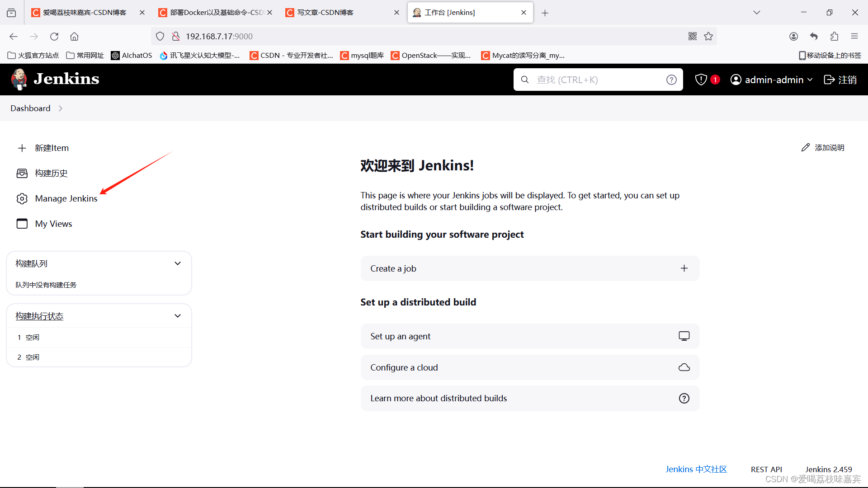Click the browser back arrow
The height and width of the screenshot is (488, 868).
pyautogui.click(x=14, y=36)
